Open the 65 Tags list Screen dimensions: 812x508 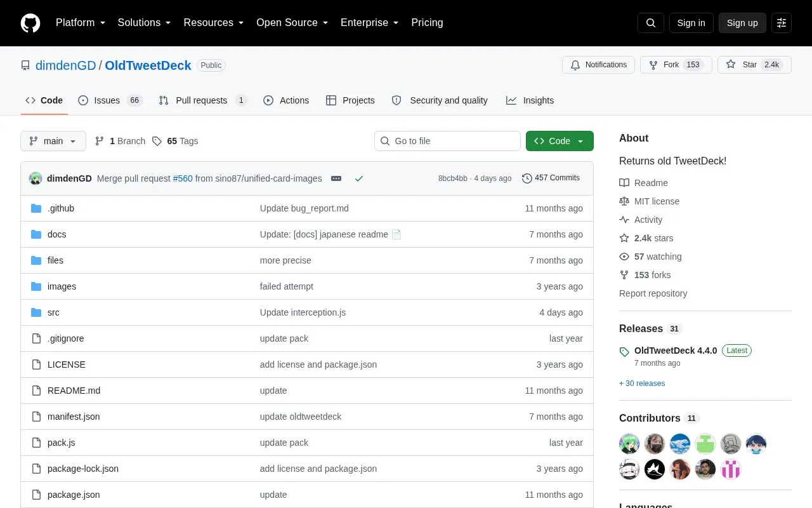(x=175, y=141)
